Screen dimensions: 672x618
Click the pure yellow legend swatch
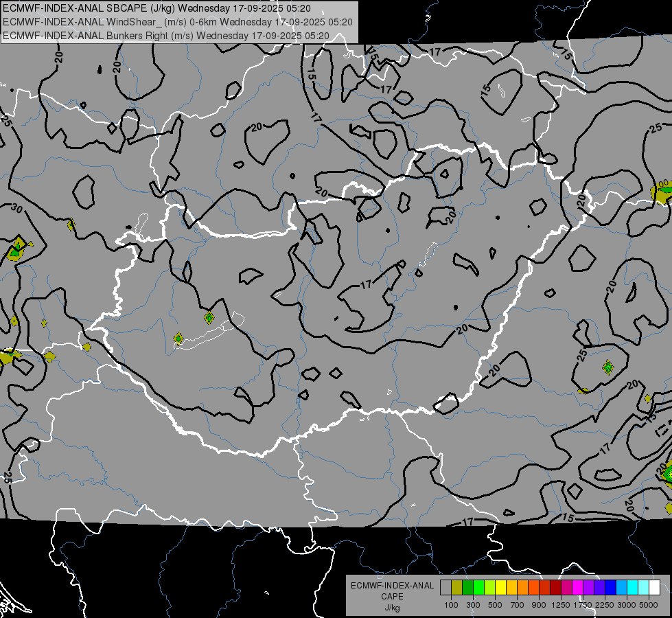pos(500,588)
